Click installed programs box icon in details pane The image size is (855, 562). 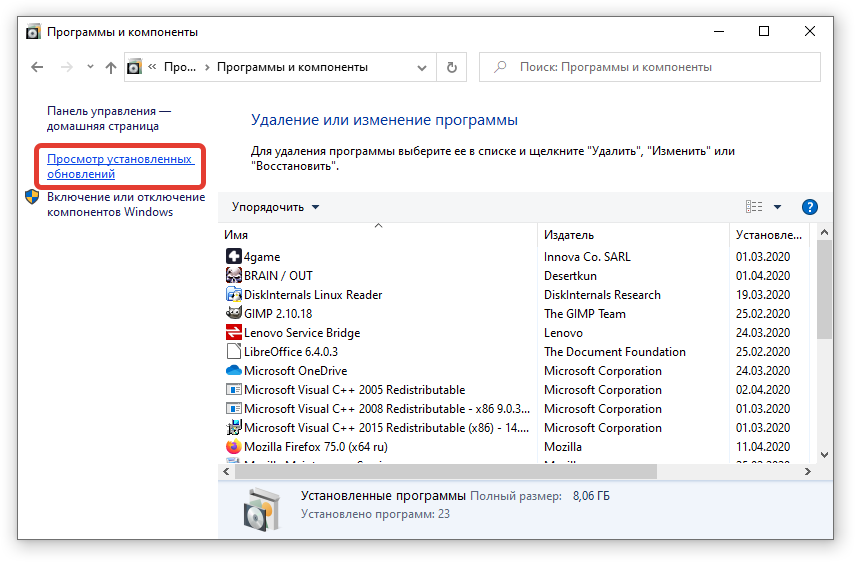262,510
